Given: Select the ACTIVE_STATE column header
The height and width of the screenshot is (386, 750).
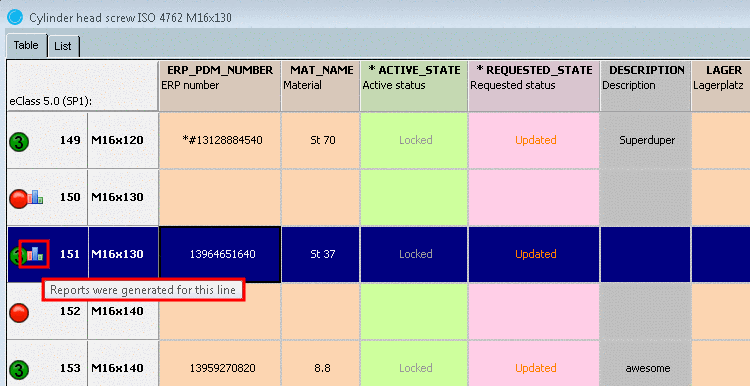Looking at the screenshot, I should tap(414, 86).
